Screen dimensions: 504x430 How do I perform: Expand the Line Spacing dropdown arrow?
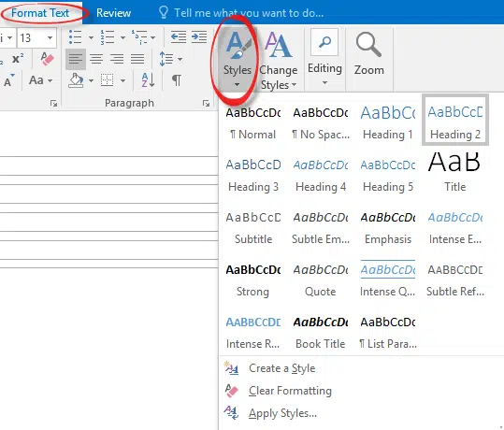(x=180, y=59)
